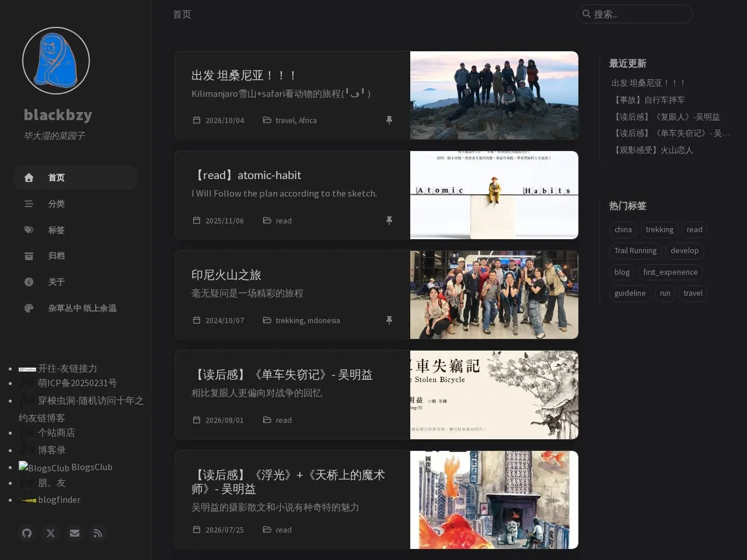Focus the 搜索 search field
747x560 pixels.
634,14
